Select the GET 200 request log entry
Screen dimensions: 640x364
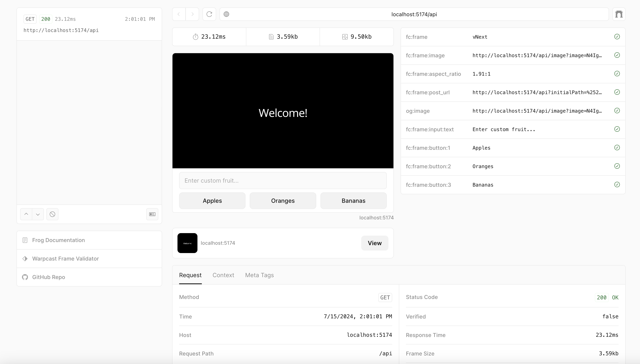pyautogui.click(x=89, y=24)
